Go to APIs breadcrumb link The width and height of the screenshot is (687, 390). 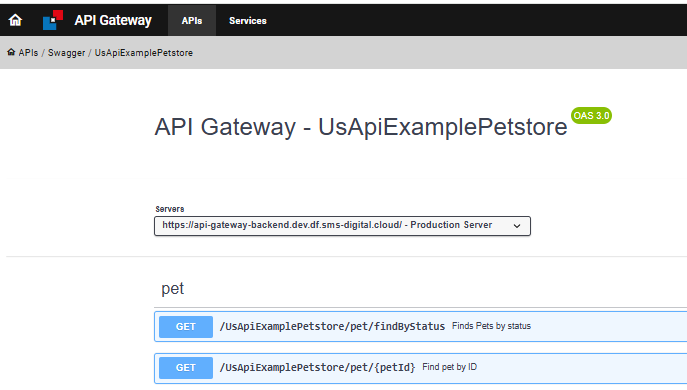(28, 53)
